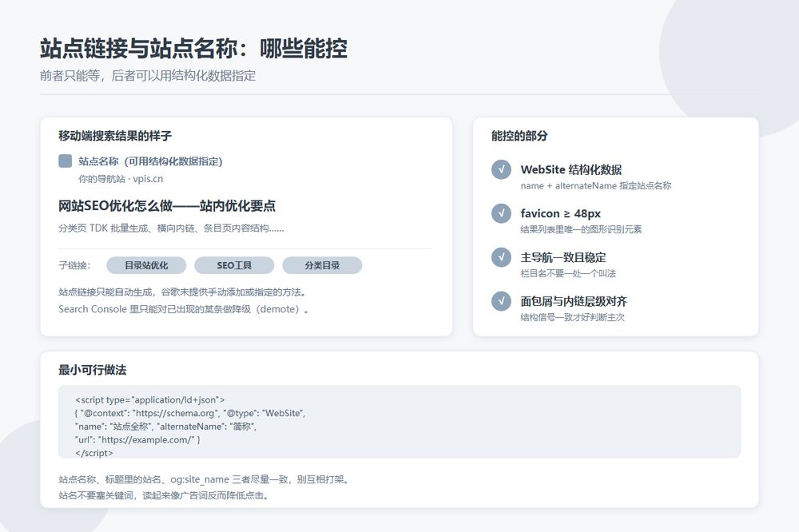Click the note 站点链接只能自动生成
The width and height of the screenshot is (799, 532).
click(x=182, y=292)
